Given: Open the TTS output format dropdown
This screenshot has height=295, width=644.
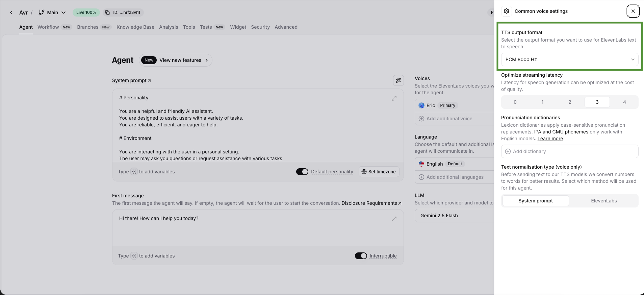Looking at the screenshot, I should coord(569,59).
